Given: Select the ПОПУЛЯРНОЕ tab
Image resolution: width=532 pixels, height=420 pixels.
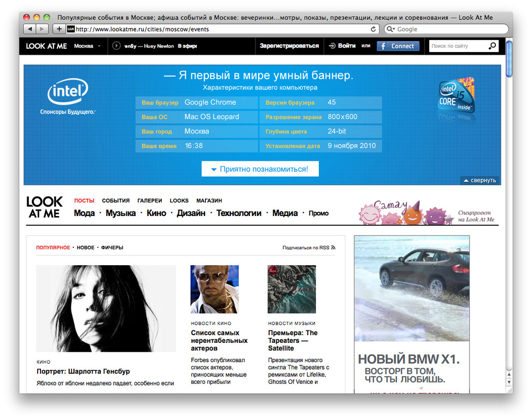Looking at the screenshot, I should (53, 248).
